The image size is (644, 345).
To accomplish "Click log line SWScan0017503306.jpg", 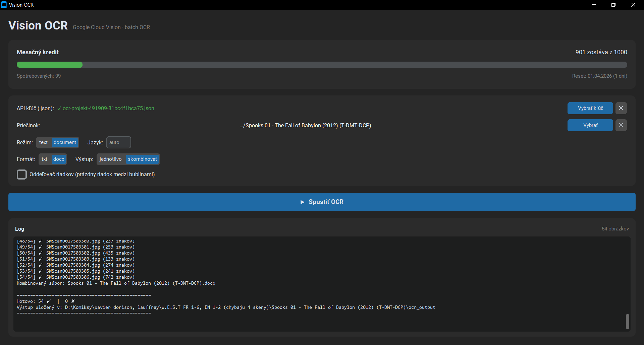I will coord(75,277).
